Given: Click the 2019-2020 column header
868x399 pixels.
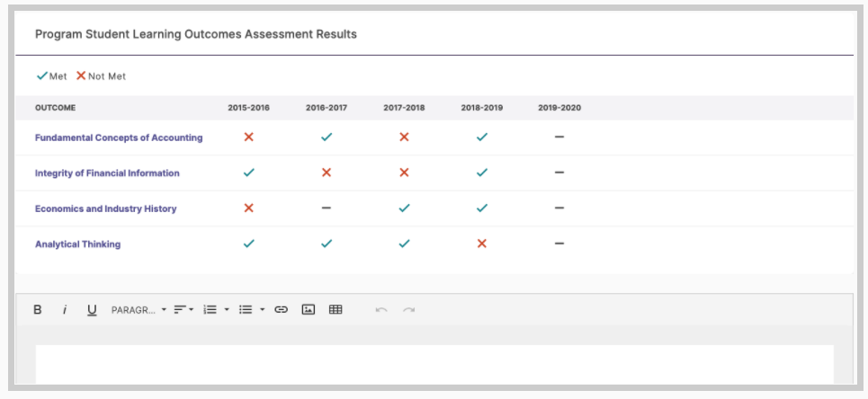Looking at the screenshot, I should click(559, 108).
